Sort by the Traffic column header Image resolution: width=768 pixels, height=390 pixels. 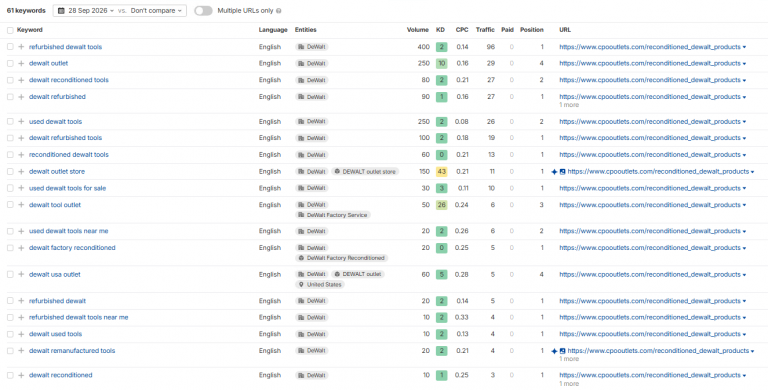tap(485, 30)
